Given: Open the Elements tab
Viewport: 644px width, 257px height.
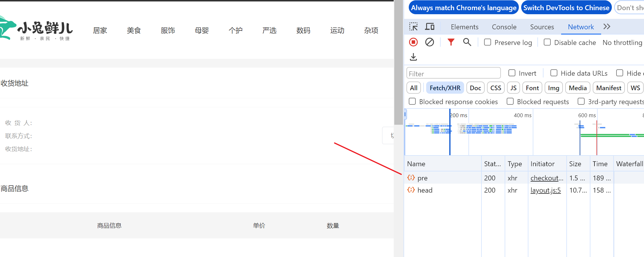Looking at the screenshot, I should click(465, 27).
